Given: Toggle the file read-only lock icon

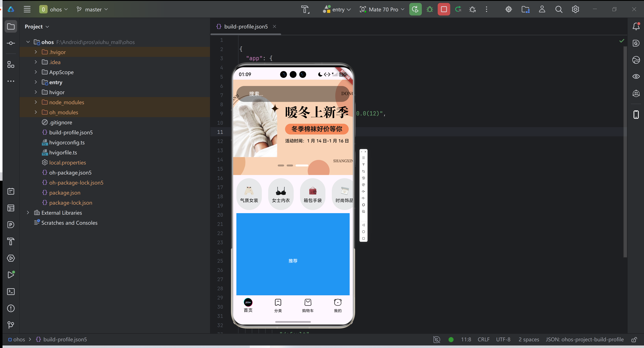Looking at the screenshot, I should click(x=634, y=340).
